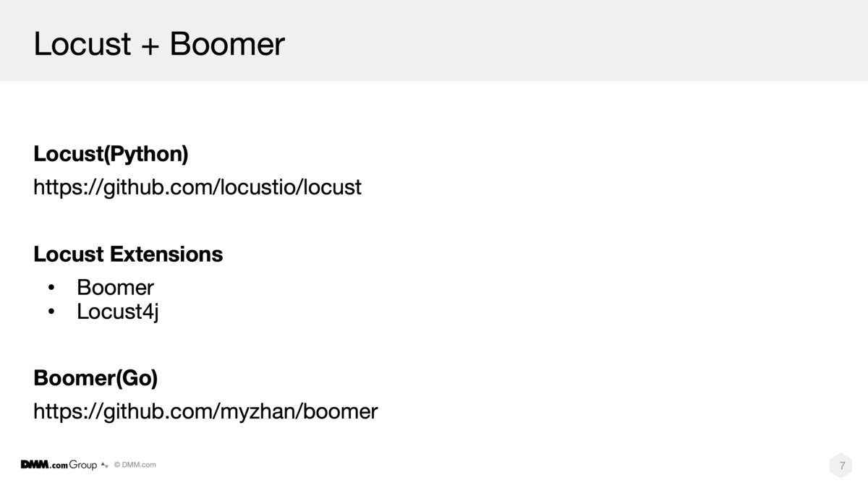The width and height of the screenshot is (868, 488).
Task: Click the gray DMM.com copyright text
Action: 135,465
